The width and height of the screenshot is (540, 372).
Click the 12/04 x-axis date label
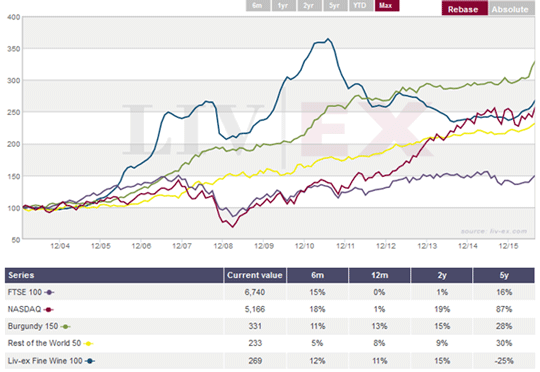[x=60, y=246]
